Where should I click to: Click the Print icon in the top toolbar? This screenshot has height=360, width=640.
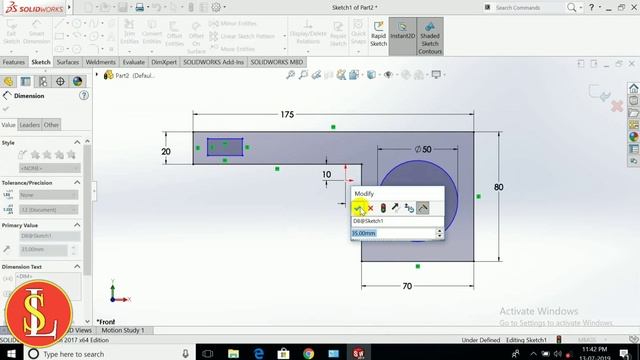point(140,7)
